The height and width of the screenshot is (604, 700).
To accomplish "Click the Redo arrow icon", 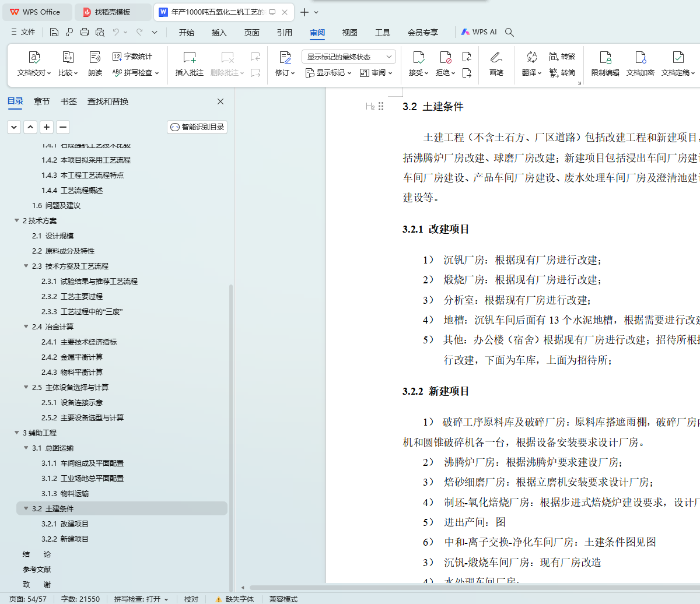I will [139, 32].
